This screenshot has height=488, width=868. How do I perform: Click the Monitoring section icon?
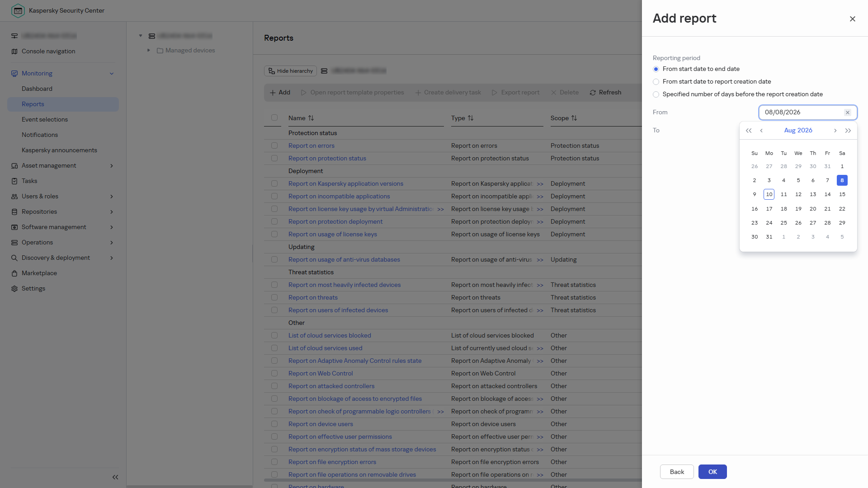(14, 74)
